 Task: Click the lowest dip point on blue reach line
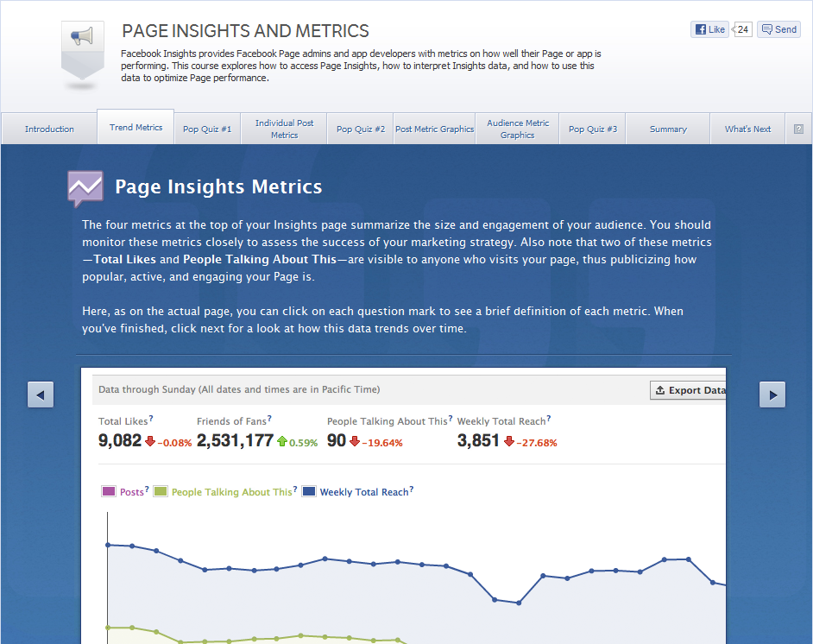point(519,603)
